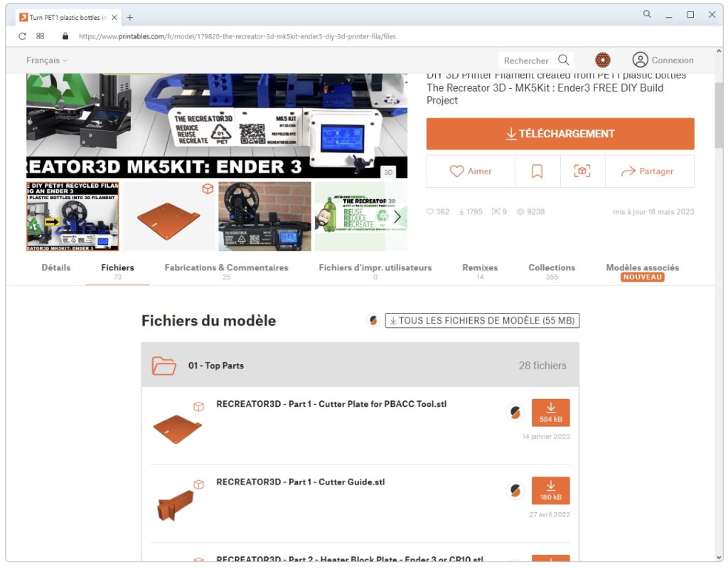Switch to the Détails tab
This screenshot has width=728, height=569.
tap(56, 268)
